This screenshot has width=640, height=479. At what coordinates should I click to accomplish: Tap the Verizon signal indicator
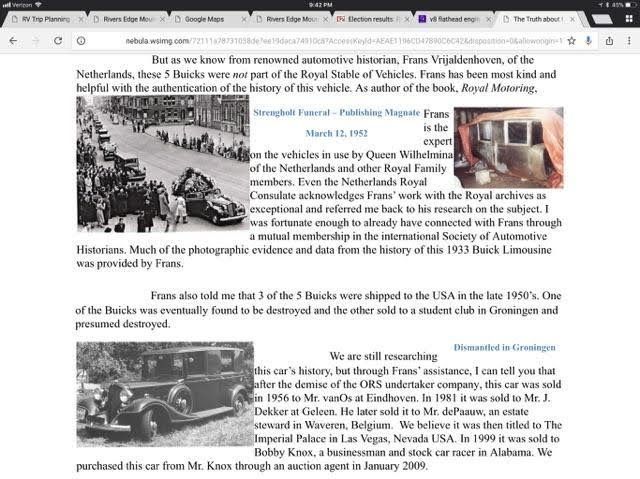click(17, 5)
